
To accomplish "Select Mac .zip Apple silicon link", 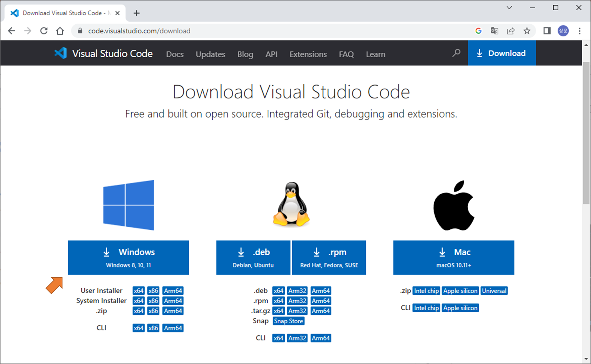I will (460, 291).
